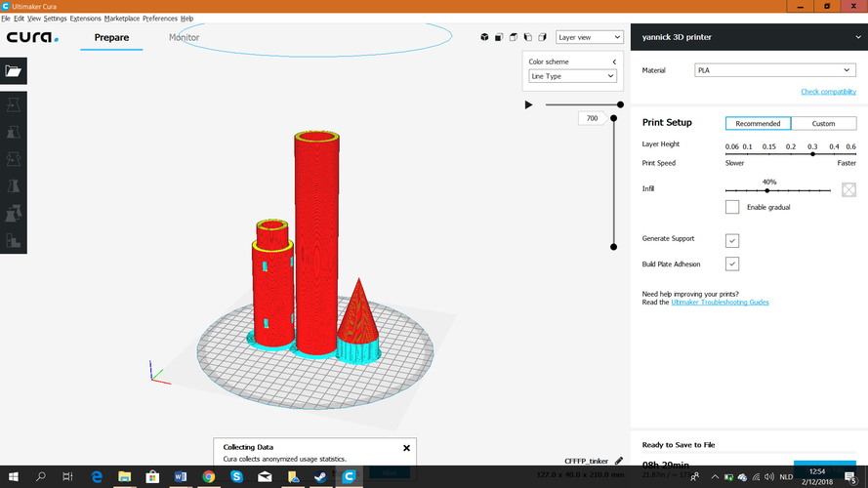Click the horizontal path slider handle
This screenshot has width=868, height=488.
click(x=621, y=104)
